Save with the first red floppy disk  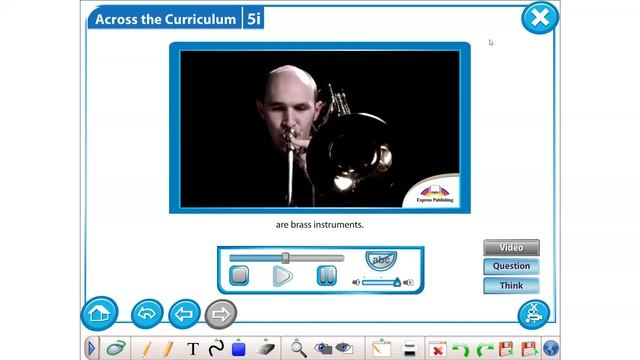pyautogui.click(x=506, y=349)
